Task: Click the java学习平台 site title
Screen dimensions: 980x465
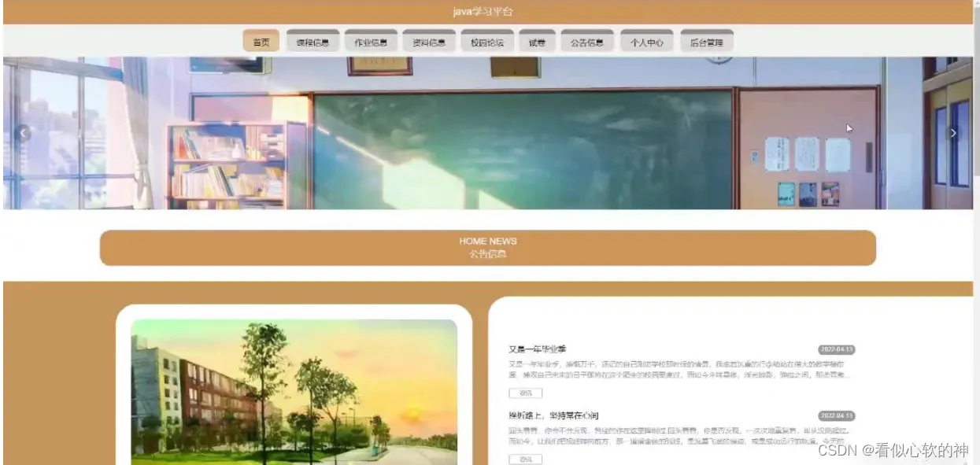Action: [x=483, y=12]
